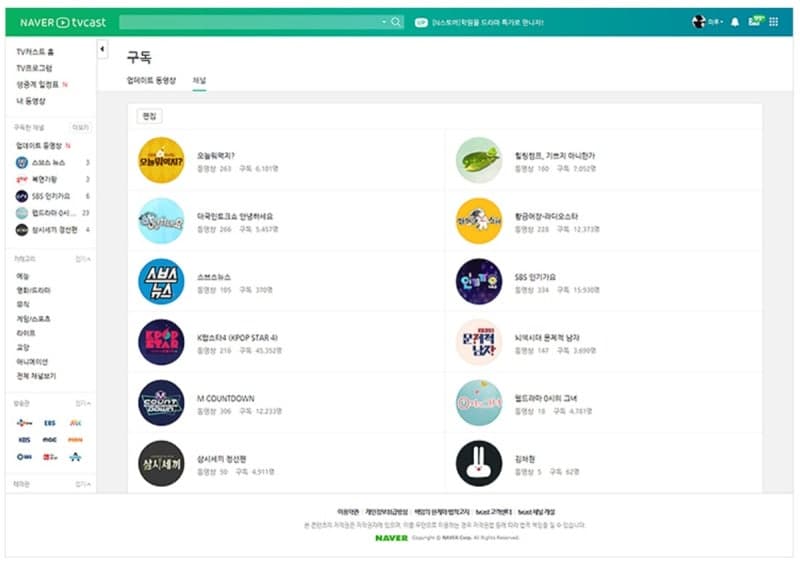This screenshot has width=800, height=563.
Task: Open SBS 인기가요 in subscribed sidebar list
Action: pos(53,197)
